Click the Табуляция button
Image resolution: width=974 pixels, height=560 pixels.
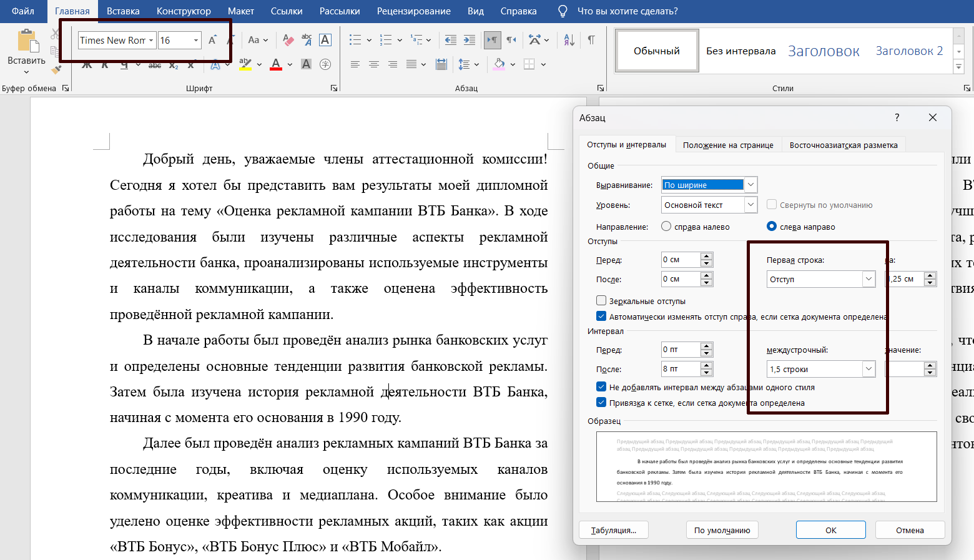[614, 530]
